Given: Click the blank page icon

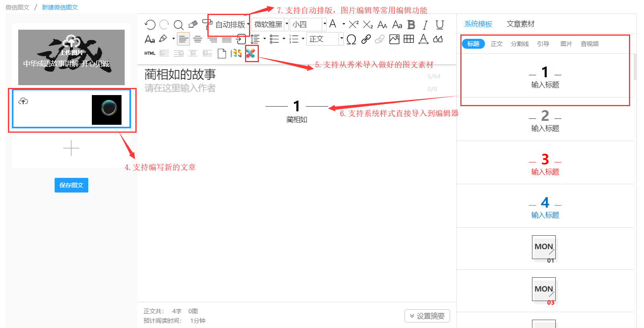Looking at the screenshot, I should (x=222, y=53).
